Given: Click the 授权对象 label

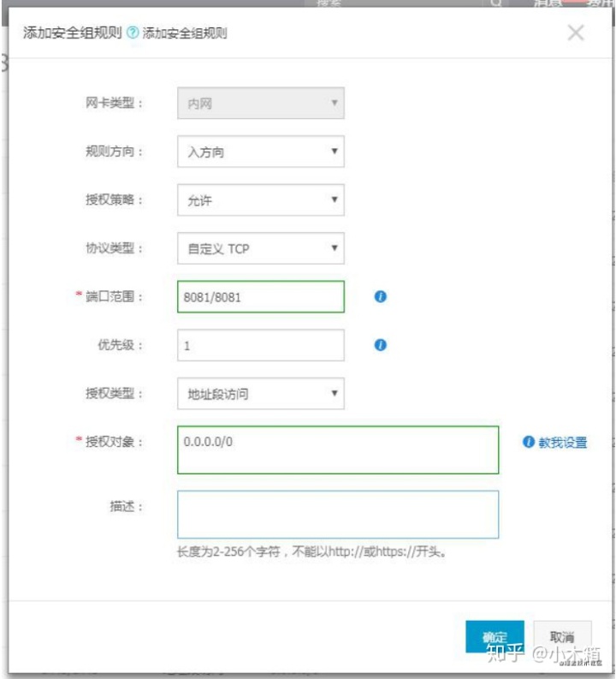Looking at the screenshot, I should pos(114,442).
